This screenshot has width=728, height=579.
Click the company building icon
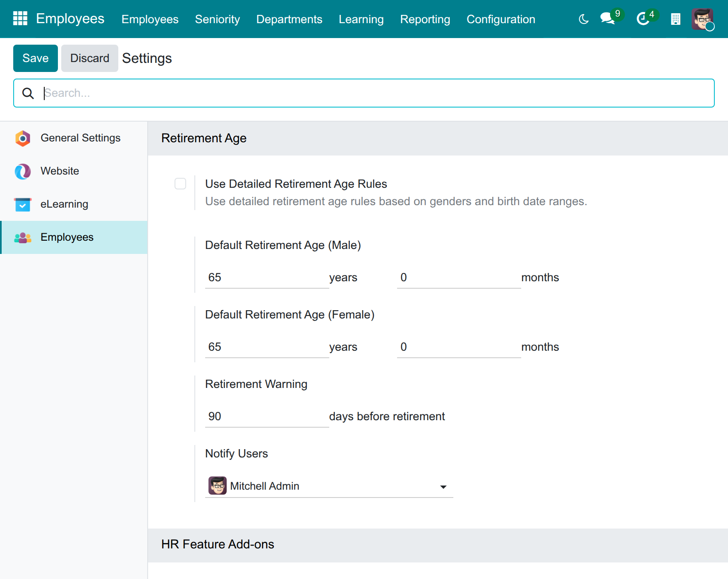(675, 19)
